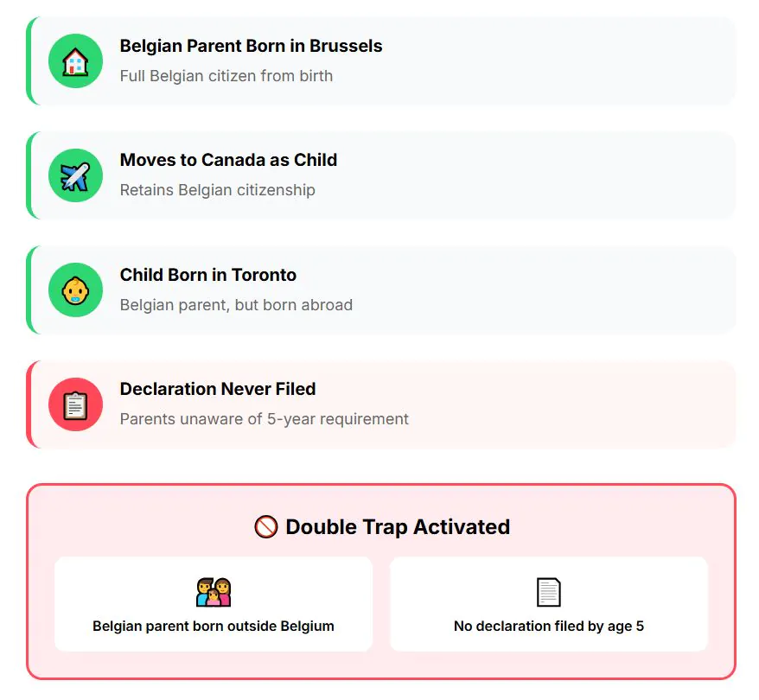759x700 pixels.
Task: Click 'Parents unaware of 5-year requirement' text
Action: 264,419
